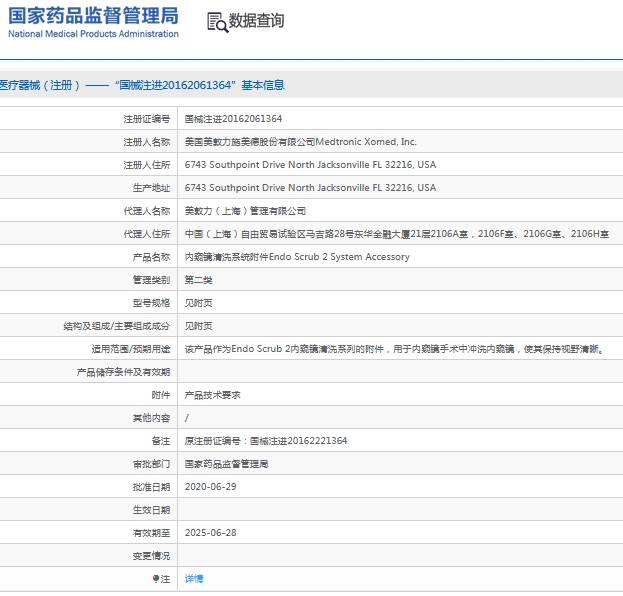
Task: Click the 管理类别 label
Action: [151, 280]
